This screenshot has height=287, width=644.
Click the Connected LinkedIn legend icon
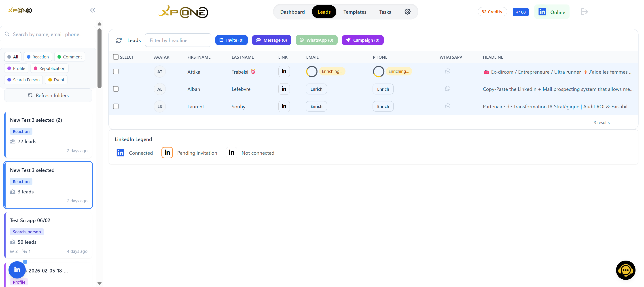click(x=120, y=153)
